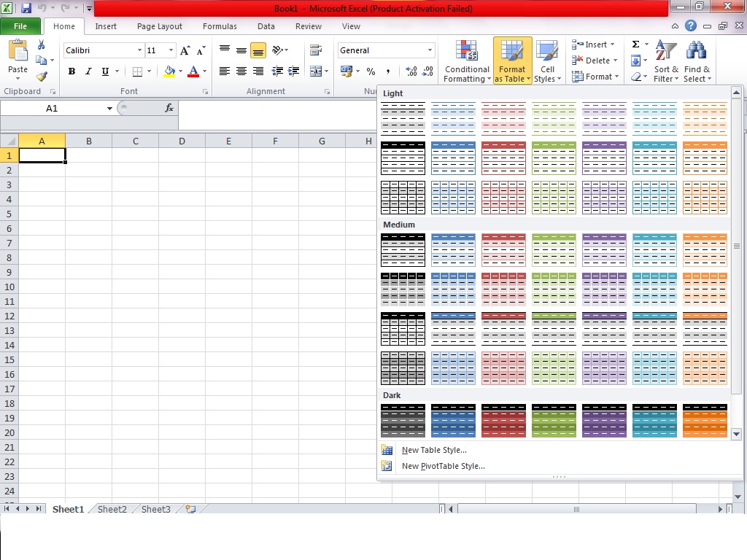Click the Insert Worksheet tab icon
Screen dimensions: 747x560
click(190, 509)
